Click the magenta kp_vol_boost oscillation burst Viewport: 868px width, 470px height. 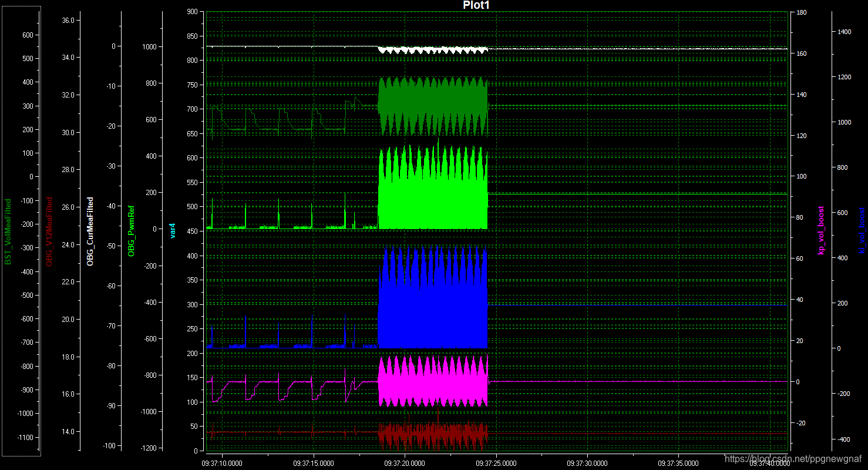(433, 382)
